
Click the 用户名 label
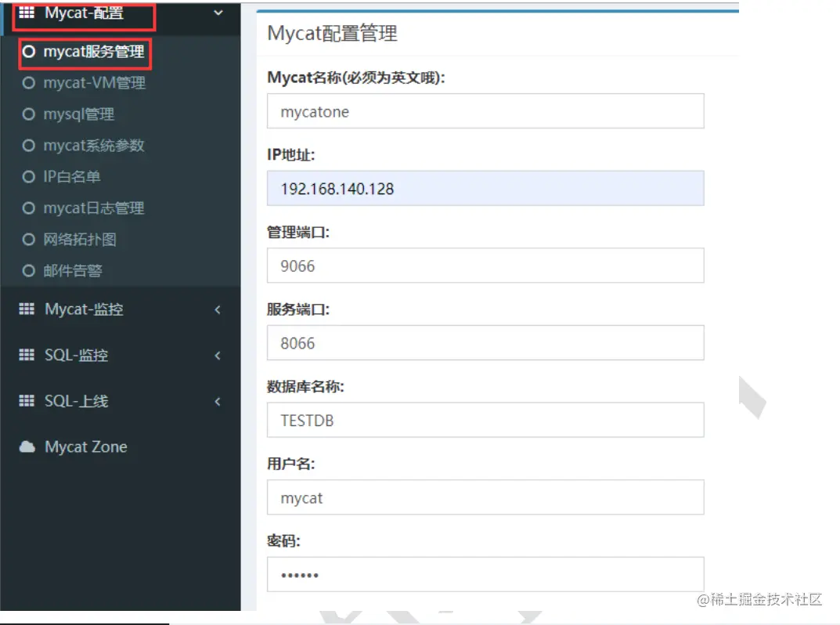tap(291, 464)
